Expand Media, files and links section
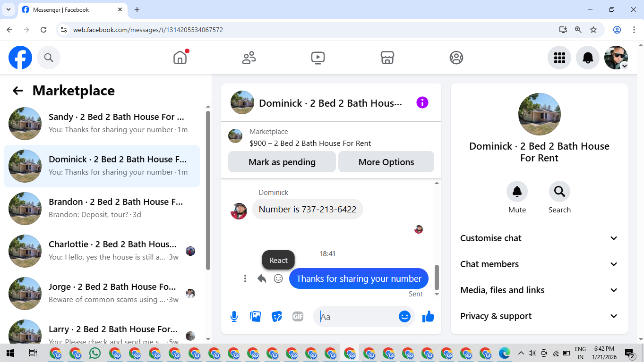This screenshot has width=644, height=362. click(x=539, y=290)
